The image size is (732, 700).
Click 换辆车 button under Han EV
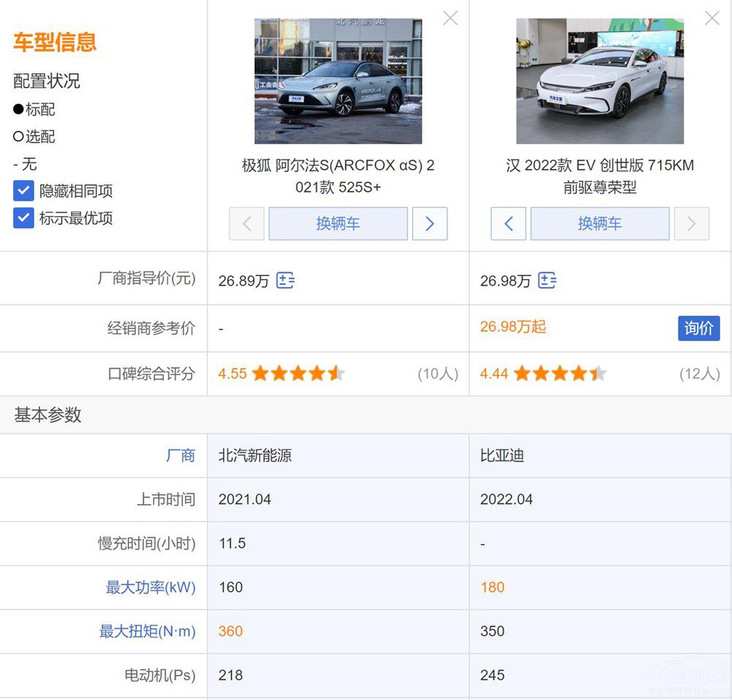600,223
